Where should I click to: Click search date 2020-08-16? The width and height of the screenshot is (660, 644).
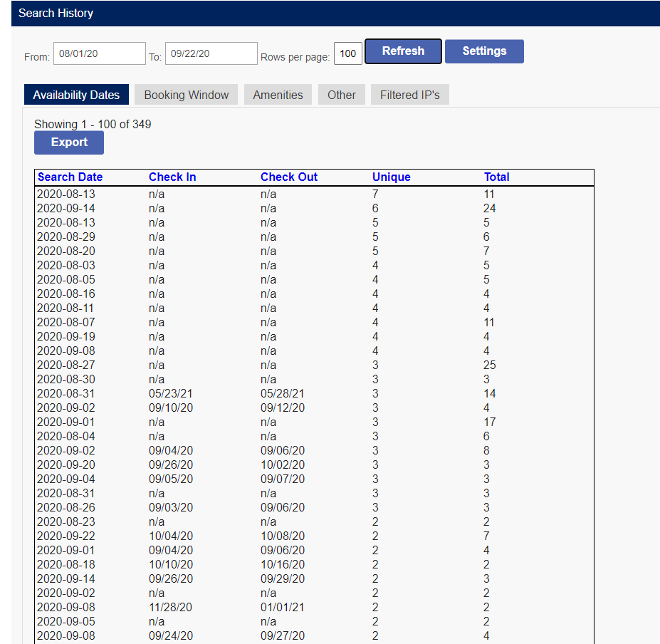(x=66, y=294)
